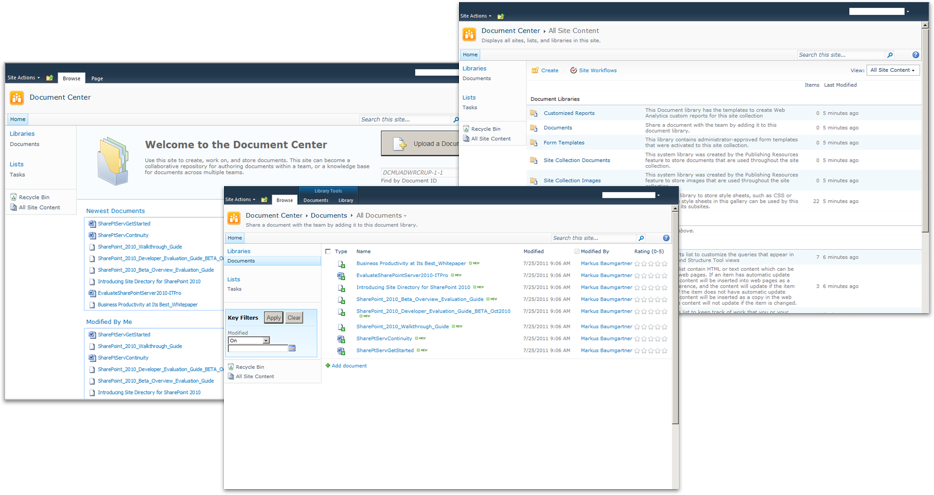This screenshot has height=495, width=934.
Task: Click the Clear button in Key Filters
Action: 294,318
